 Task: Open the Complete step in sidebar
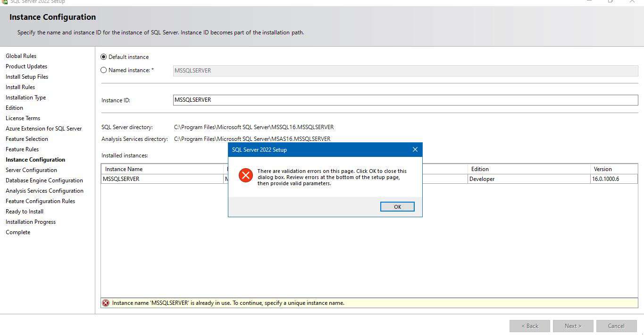pyautogui.click(x=18, y=232)
